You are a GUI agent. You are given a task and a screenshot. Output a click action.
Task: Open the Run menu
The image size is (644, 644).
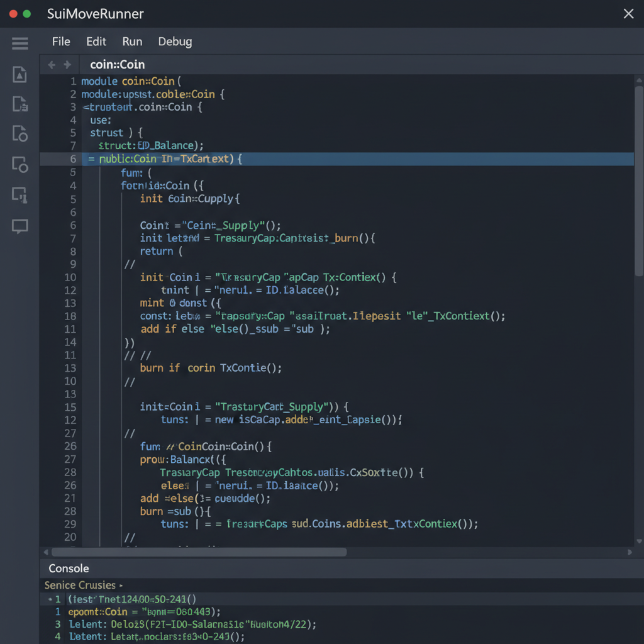click(132, 42)
